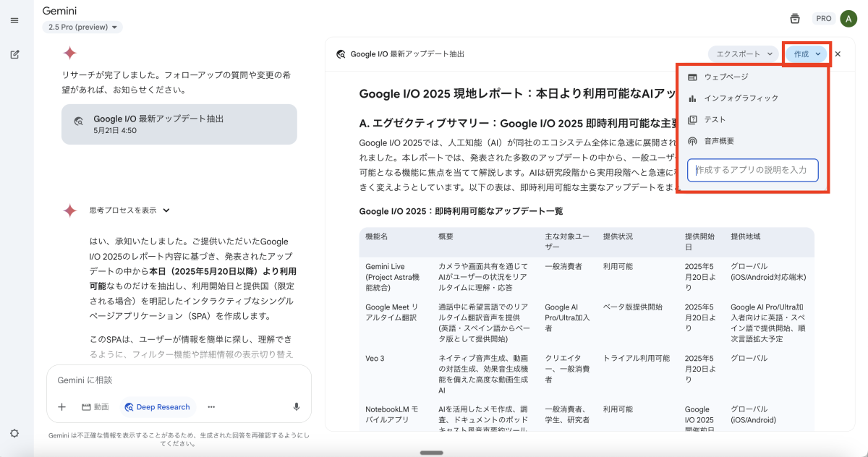This screenshot has width=868, height=457.
Task: Open settings gear in sidebar
Action: (x=14, y=433)
